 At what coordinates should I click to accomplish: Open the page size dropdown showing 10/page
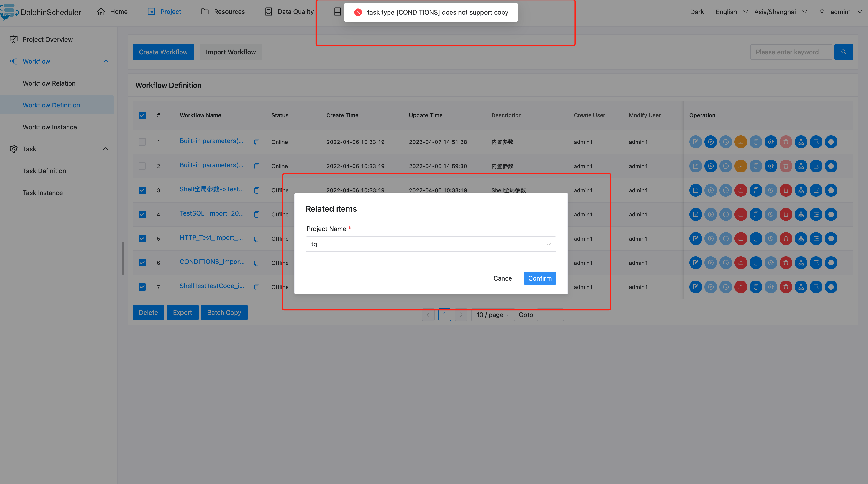click(493, 315)
